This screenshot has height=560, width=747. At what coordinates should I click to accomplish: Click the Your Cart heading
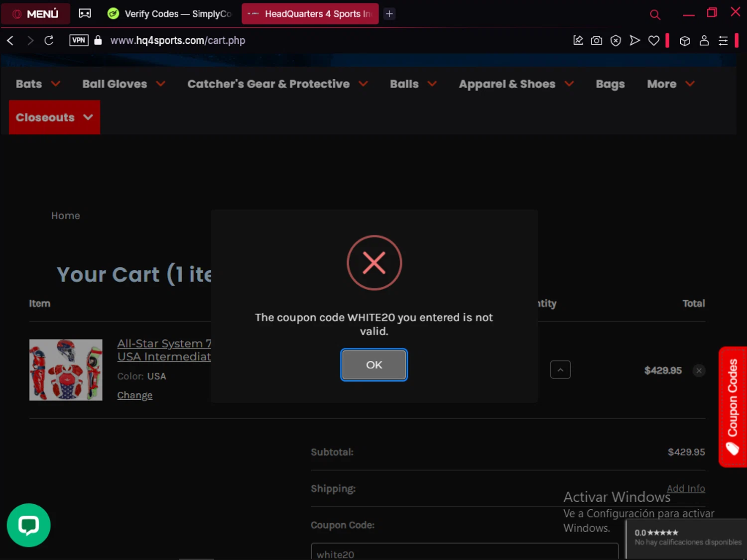click(x=134, y=274)
